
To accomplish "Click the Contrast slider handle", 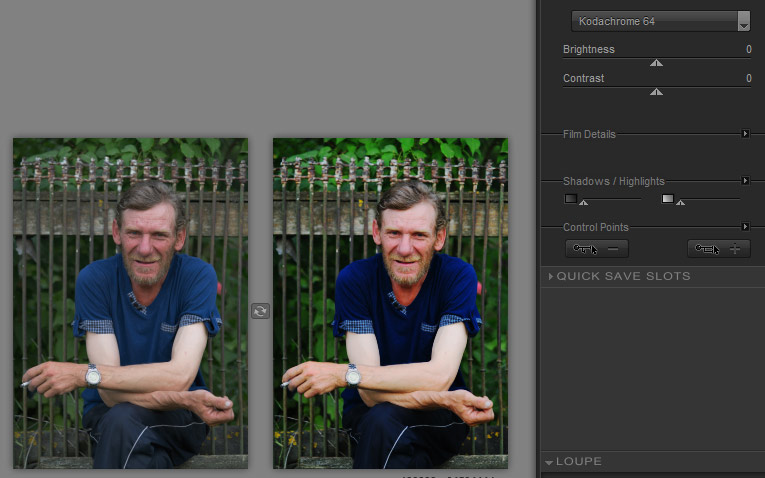I will pos(656,92).
